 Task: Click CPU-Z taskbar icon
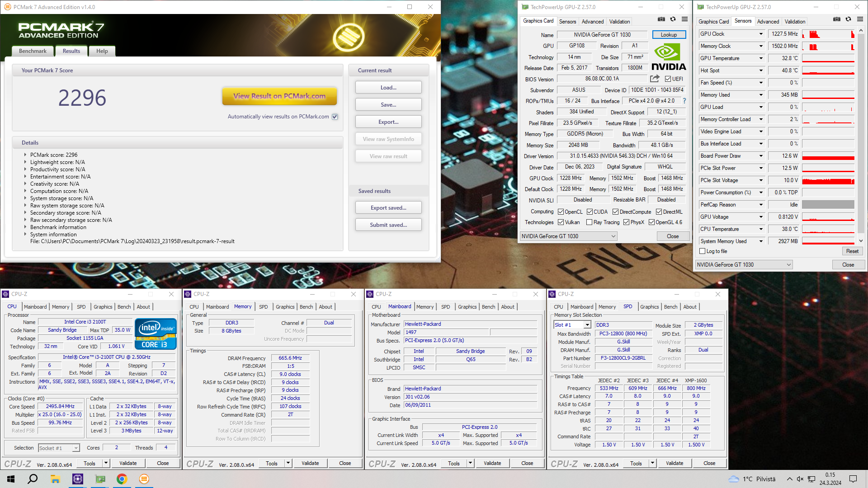(78, 479)
